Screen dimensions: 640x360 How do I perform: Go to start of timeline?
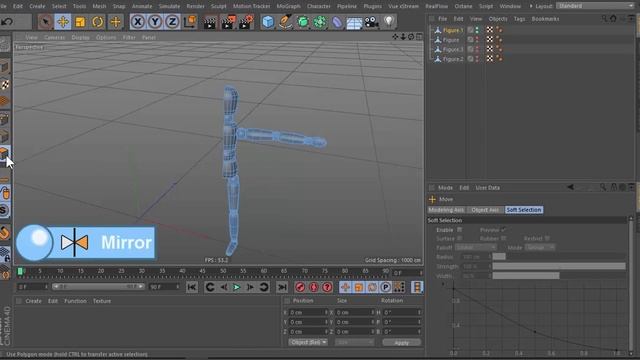pos(191,287)
